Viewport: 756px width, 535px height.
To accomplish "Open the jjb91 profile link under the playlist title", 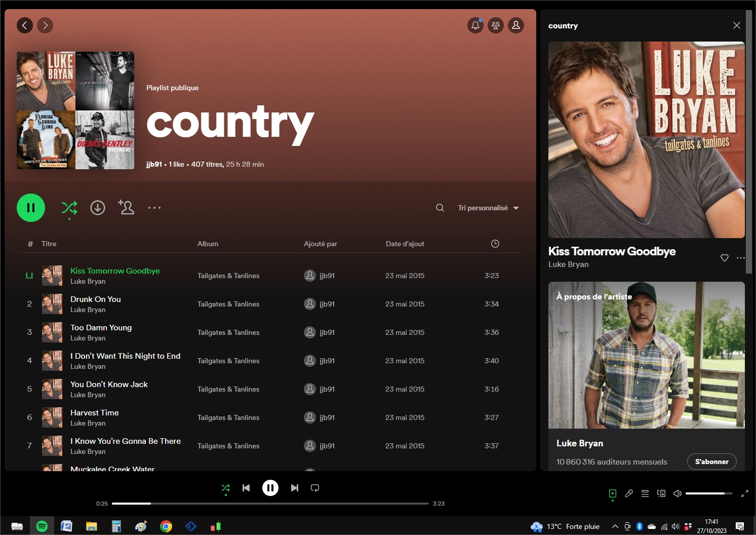I will (x=154, y=164).
